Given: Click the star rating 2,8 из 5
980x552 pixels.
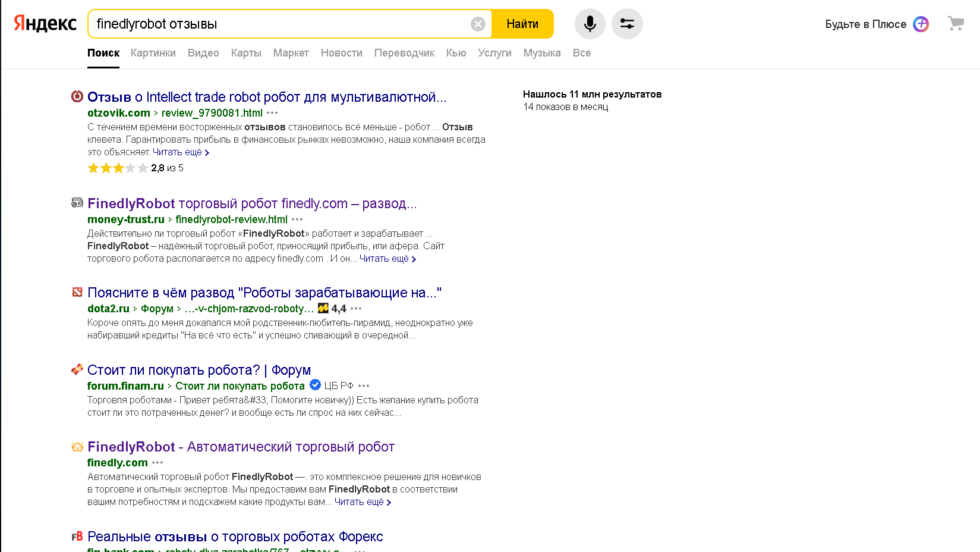Looking at the screenshot, I should (x=136, y=168).
